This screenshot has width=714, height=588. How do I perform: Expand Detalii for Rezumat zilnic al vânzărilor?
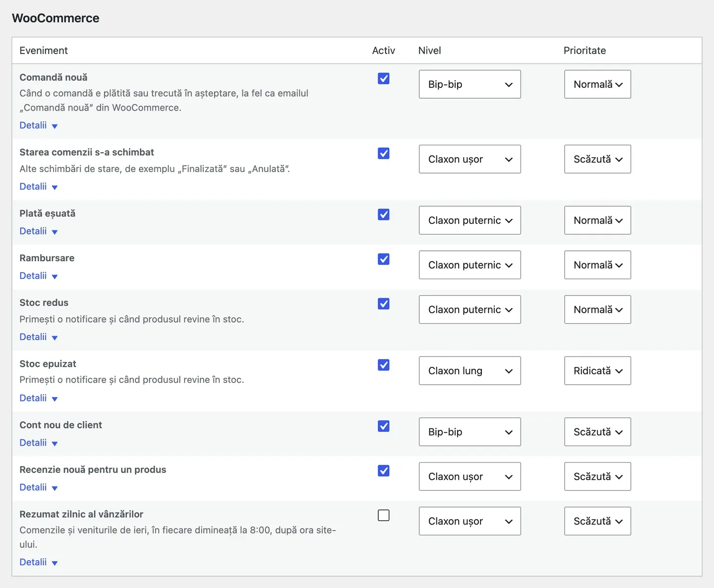point(39,562)
